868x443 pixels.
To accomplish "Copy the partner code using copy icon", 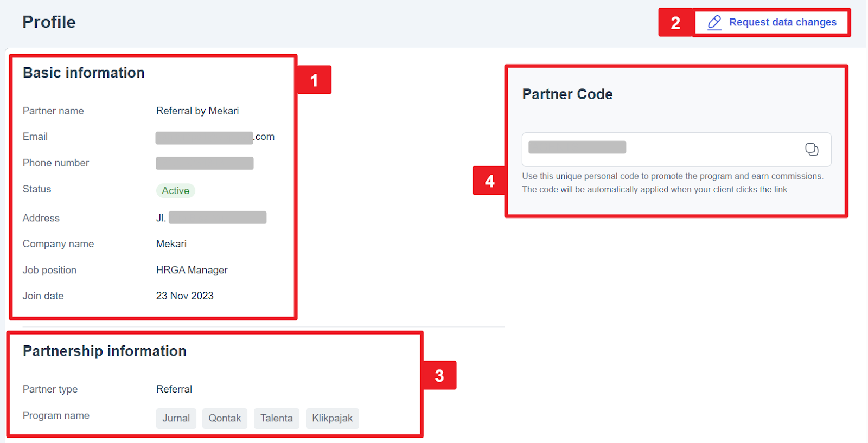I will (x=812, y=150).
